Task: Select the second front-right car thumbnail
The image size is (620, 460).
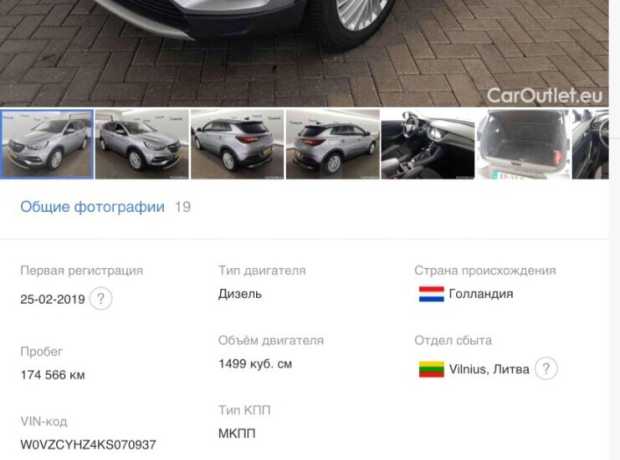Action: pyautogui.click(x=142, y=144)
